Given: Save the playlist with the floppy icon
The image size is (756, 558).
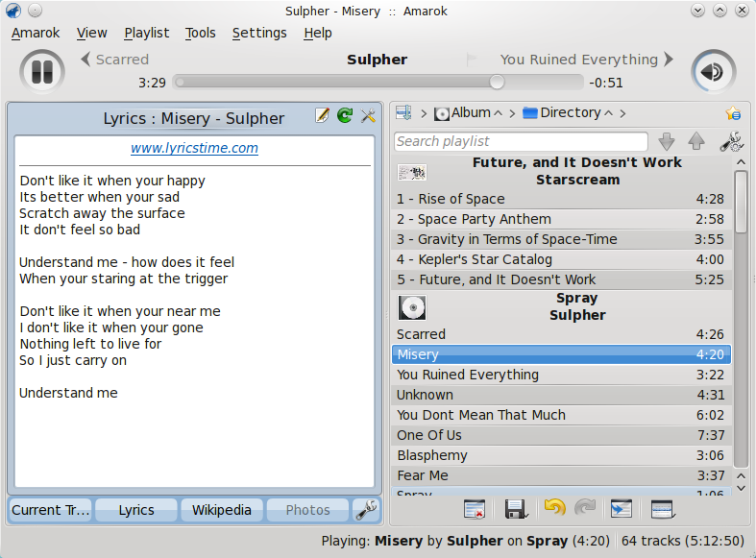Looking at the screenshot, I should [x=516, y=509].
